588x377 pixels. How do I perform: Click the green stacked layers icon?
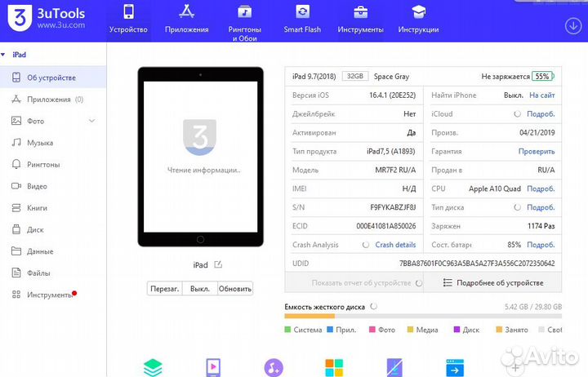click(x=153, y=367)
